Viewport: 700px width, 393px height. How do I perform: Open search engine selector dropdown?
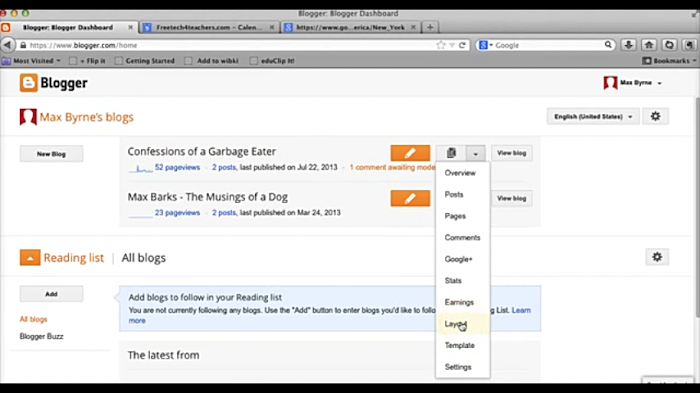point(491,45)
